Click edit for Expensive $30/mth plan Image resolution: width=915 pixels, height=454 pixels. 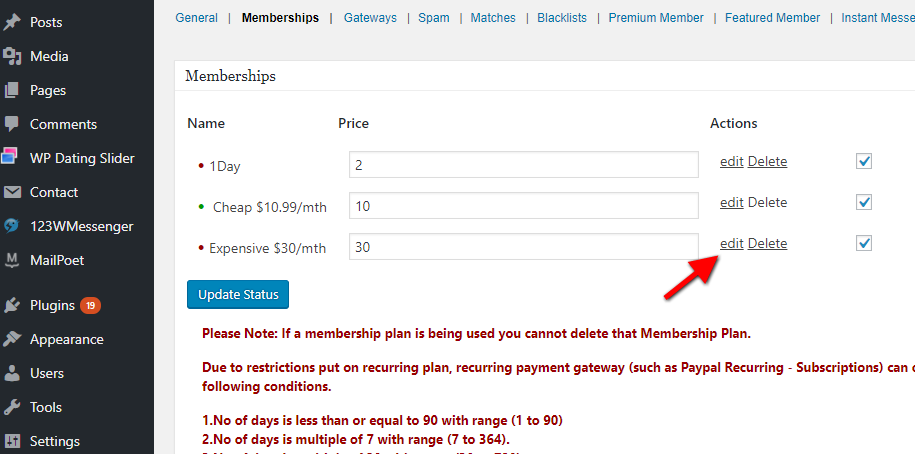[731, 243]
